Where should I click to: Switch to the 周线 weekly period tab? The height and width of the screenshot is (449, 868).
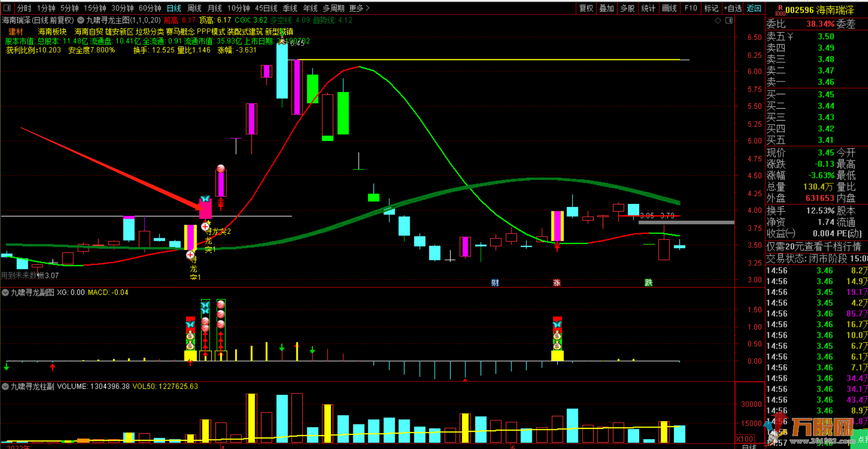pos(194,8)
